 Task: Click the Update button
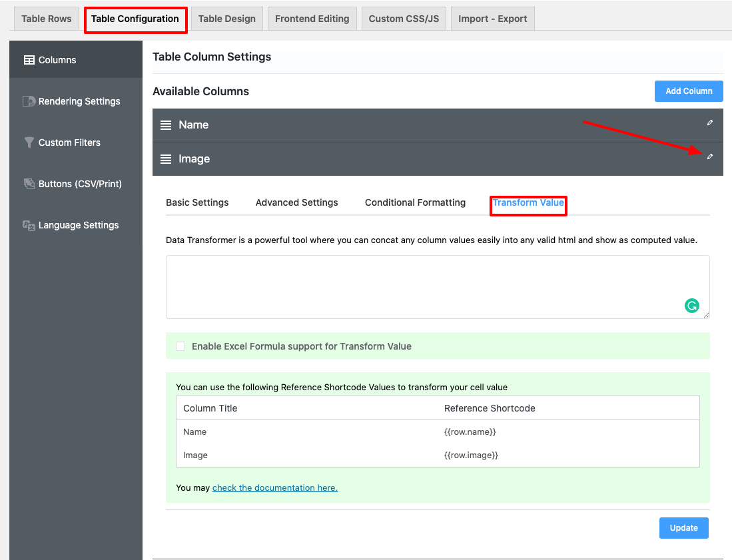(683, 527)
